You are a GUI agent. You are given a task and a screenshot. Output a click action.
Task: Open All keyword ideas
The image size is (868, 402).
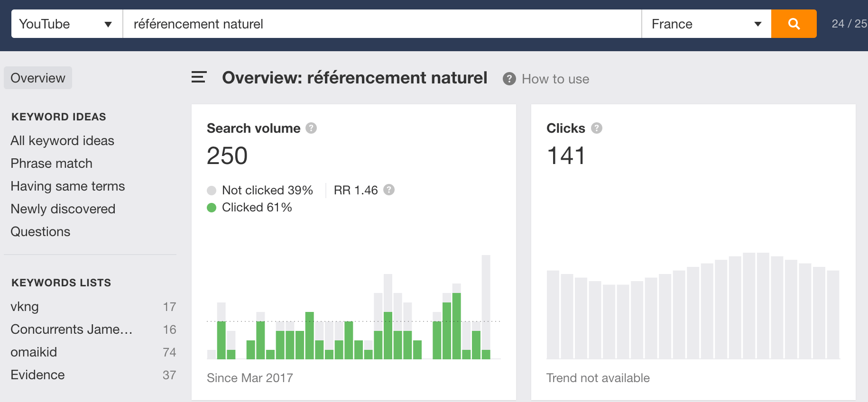pyautogui.click(x=62, y=141)
